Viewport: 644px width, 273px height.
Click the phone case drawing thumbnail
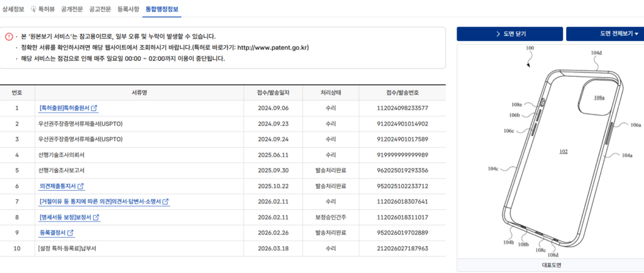tap(550, 152)
